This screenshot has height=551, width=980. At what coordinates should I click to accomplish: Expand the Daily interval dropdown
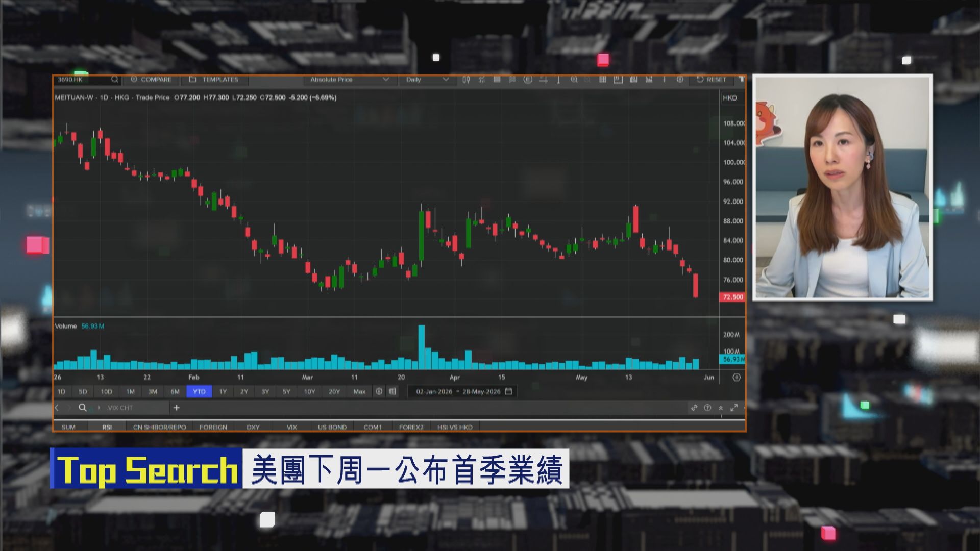pyautogui.click(x=427, y=80)
